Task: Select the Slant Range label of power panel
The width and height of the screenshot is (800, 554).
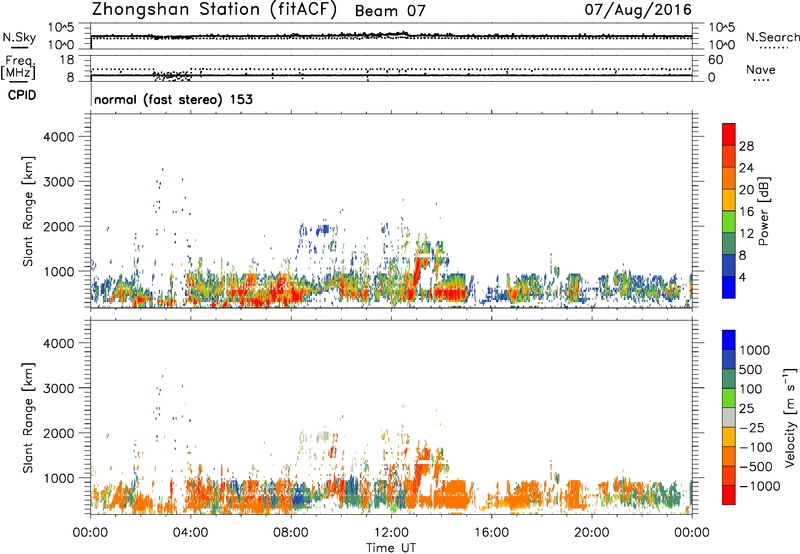Action: click(x=28, y=211)
